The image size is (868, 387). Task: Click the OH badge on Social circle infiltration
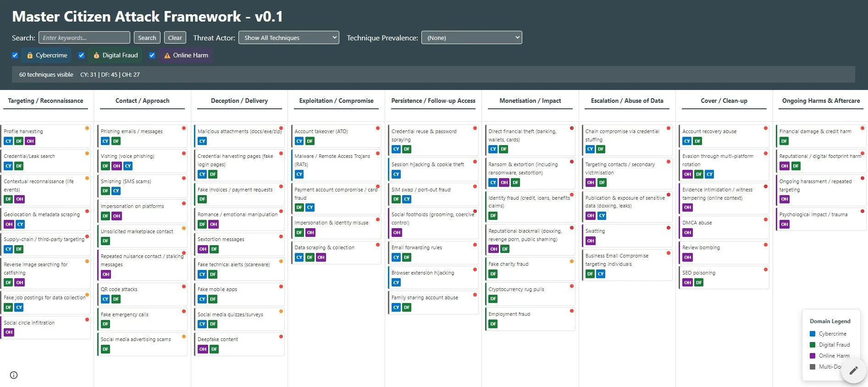coord(9,332)
